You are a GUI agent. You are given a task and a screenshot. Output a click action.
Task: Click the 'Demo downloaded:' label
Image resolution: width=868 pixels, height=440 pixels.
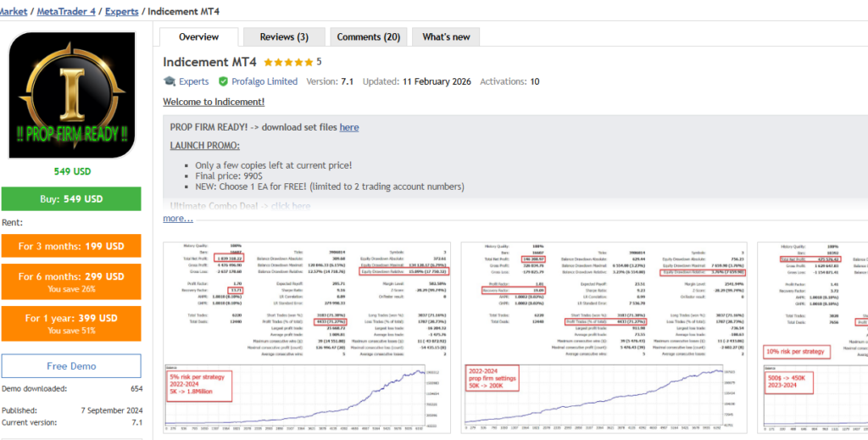34,388
